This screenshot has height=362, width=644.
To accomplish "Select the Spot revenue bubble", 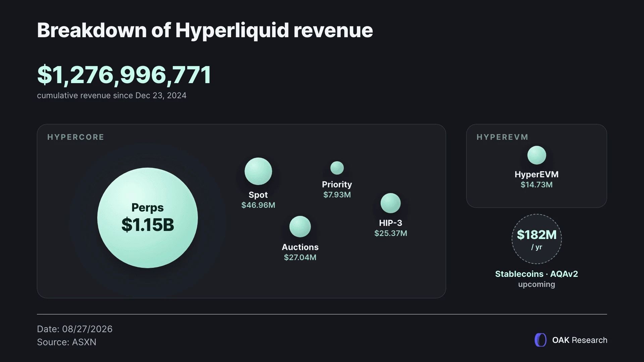I will (258, 171).
